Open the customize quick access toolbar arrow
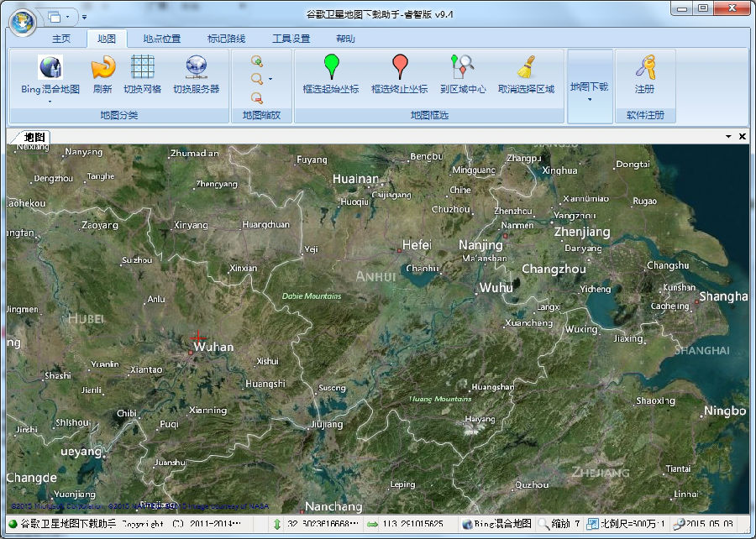The width and height of the screenshot is (756, 539). click(84, 18)
